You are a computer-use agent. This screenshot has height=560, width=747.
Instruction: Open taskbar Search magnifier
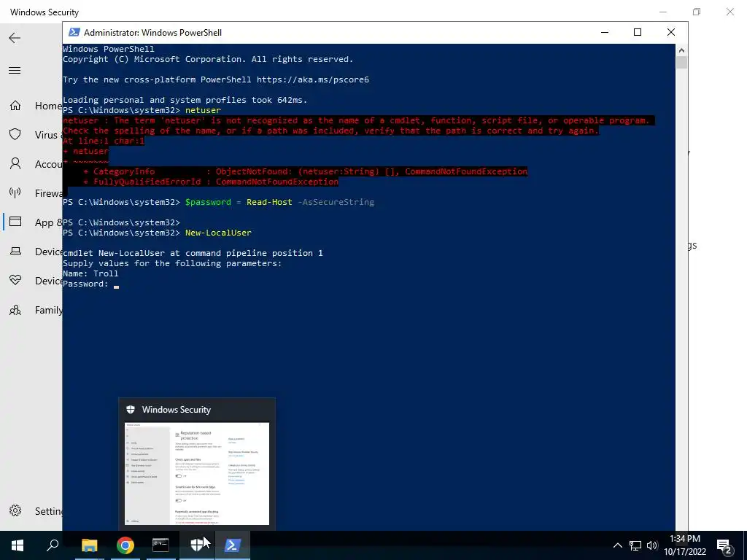(x=53, y=545)
